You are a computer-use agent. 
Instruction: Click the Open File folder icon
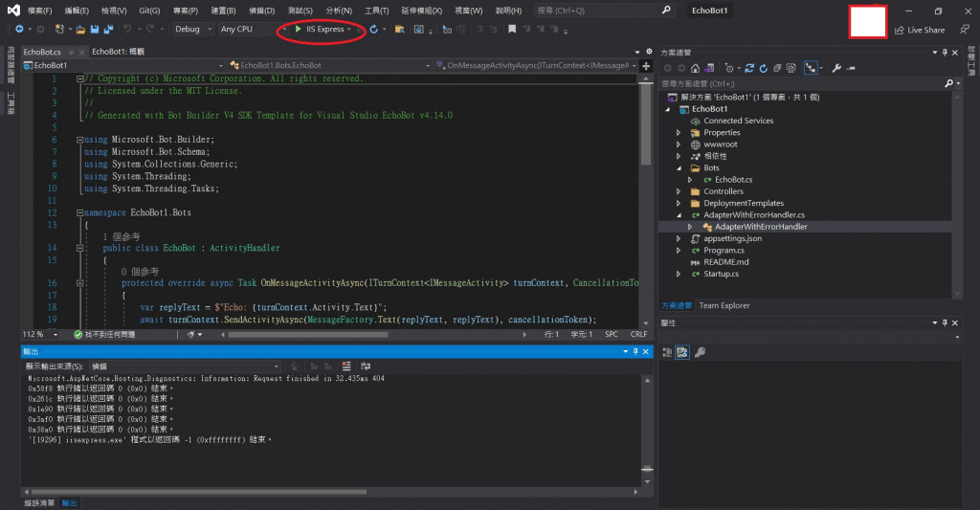81,30
